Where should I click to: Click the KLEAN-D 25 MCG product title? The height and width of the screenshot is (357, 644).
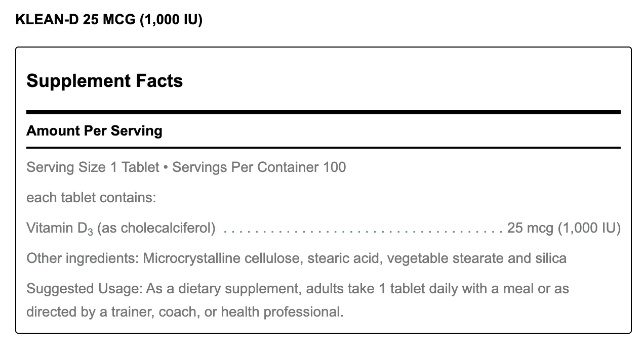pos(109,20)
